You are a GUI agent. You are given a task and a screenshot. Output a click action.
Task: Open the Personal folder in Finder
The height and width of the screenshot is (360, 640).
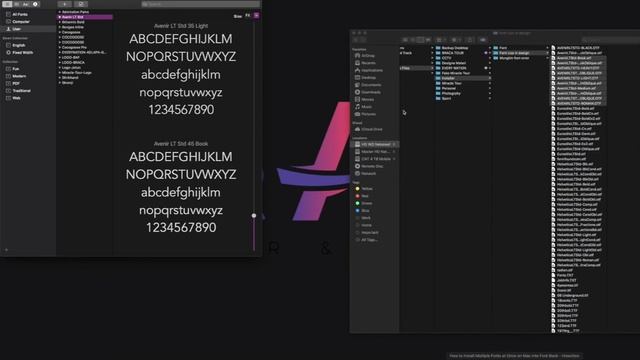446,88
